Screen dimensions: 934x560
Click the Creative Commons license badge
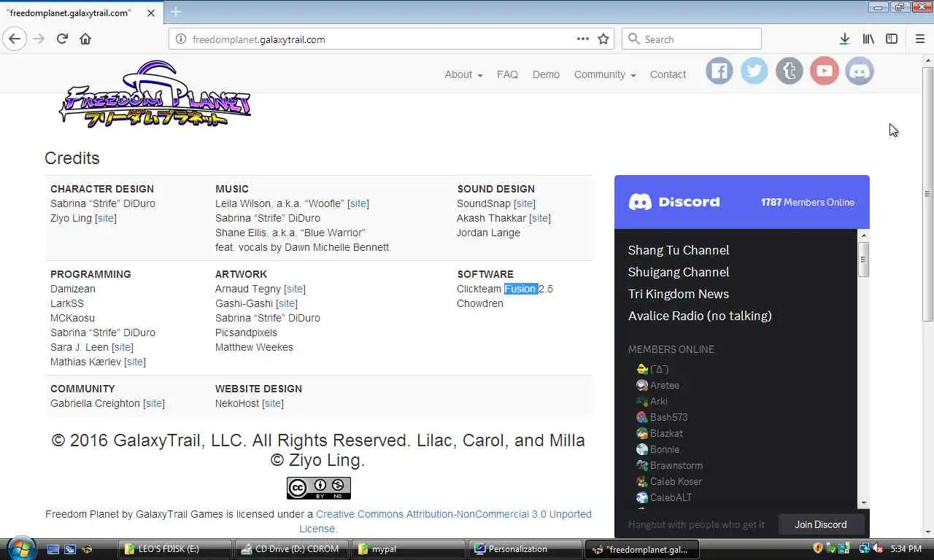tap(318, 488)
